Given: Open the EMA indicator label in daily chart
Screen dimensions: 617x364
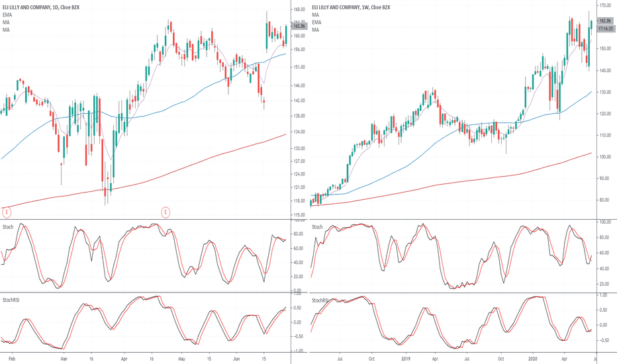Looking at the screenshot, I should (7, 15).
